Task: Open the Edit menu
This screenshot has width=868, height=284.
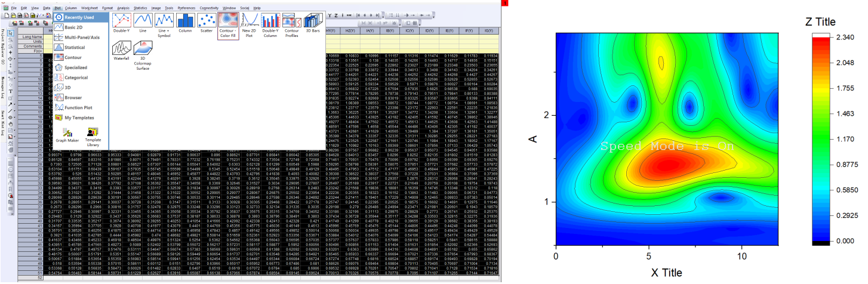Action: [23, 8]
